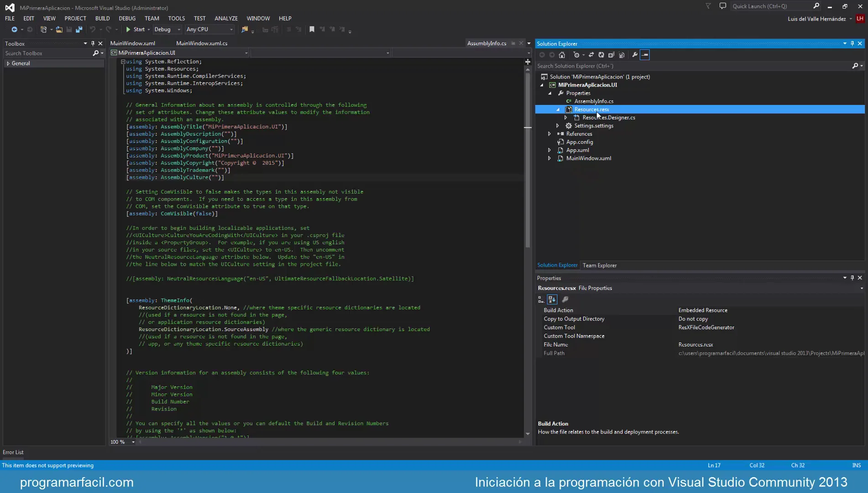Click Home icon in Solution Explorer toolbar
868x493 pixels.
[x=562, y=55]
